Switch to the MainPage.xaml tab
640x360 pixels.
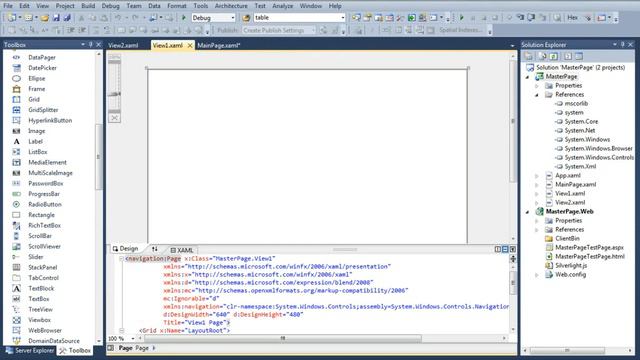click(x=219, y=45)
